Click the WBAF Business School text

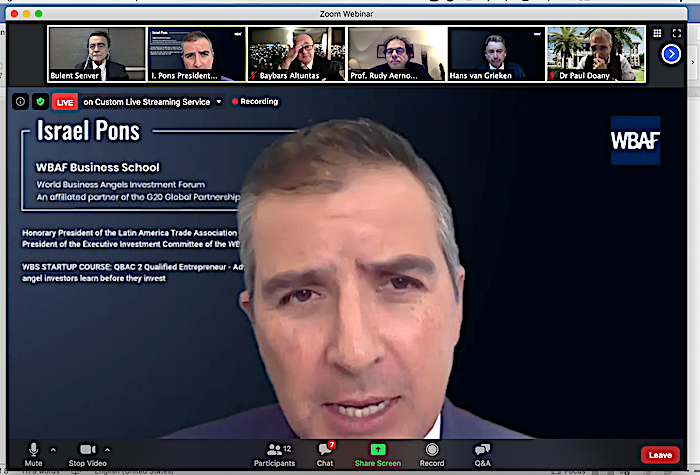[x=98, y=167]
